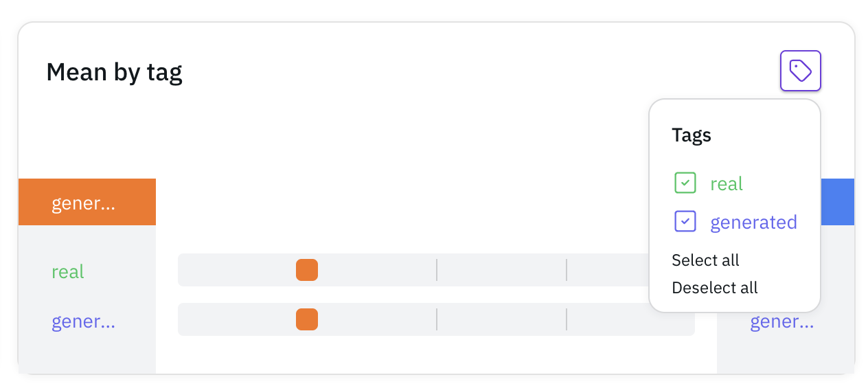Viewport: 868px width, 386px height.
Task: Click the orange marker on generated row
Action: [x=307, y=319]
